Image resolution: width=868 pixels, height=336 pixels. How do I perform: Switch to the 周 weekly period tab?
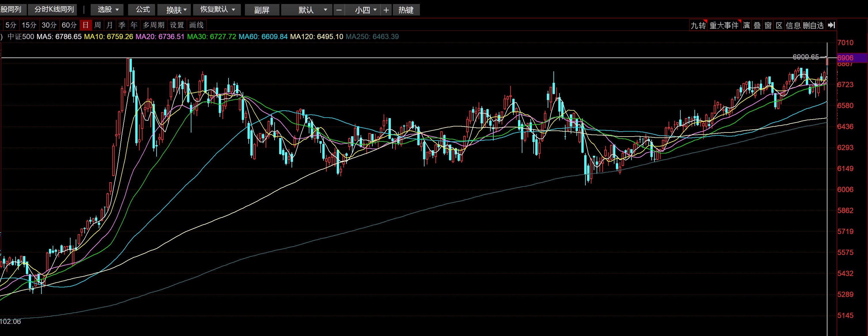click(97, 25)
